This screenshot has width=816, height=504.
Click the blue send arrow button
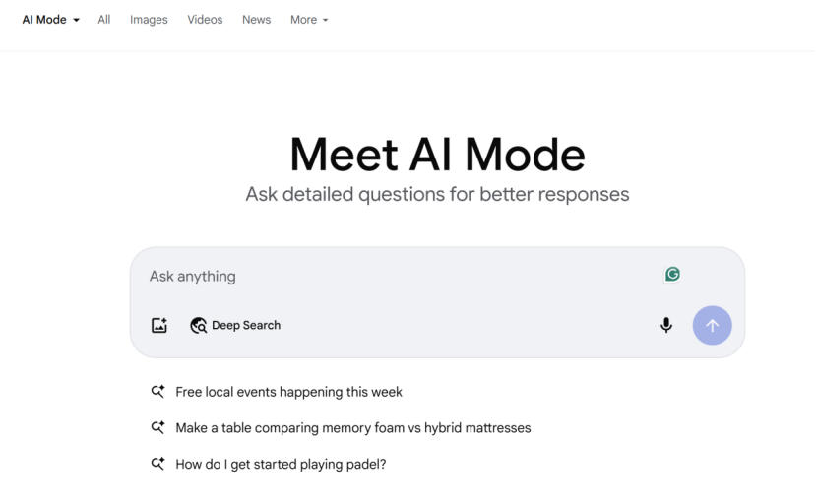tap(712, 325)
